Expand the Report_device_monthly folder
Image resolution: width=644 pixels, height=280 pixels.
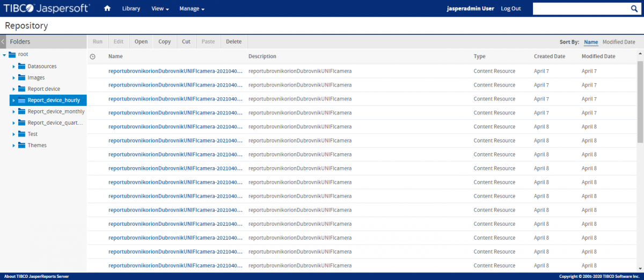14,111
